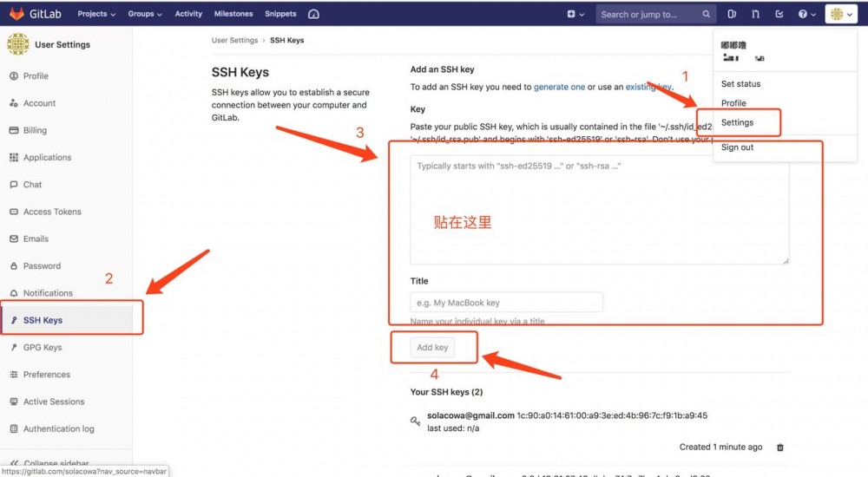
Task: Click the Add key button
Action: [432, 347]
